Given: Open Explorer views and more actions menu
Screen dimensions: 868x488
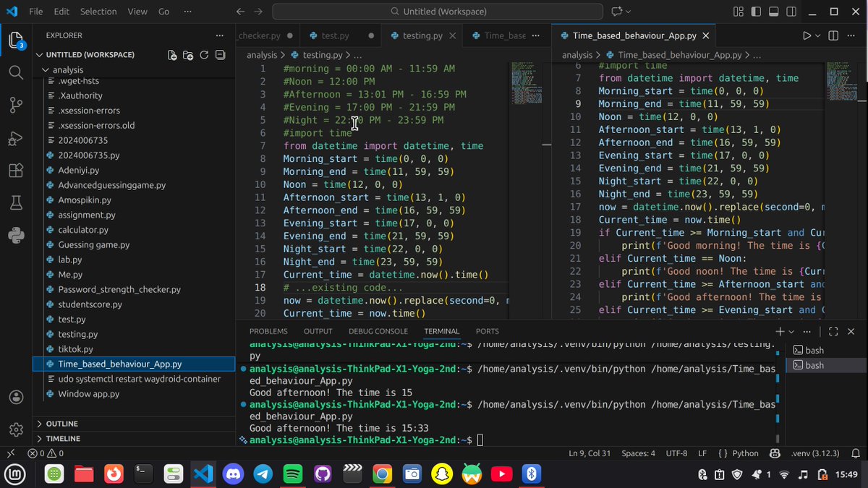Looking at the screenshot, I should (220, 35).
